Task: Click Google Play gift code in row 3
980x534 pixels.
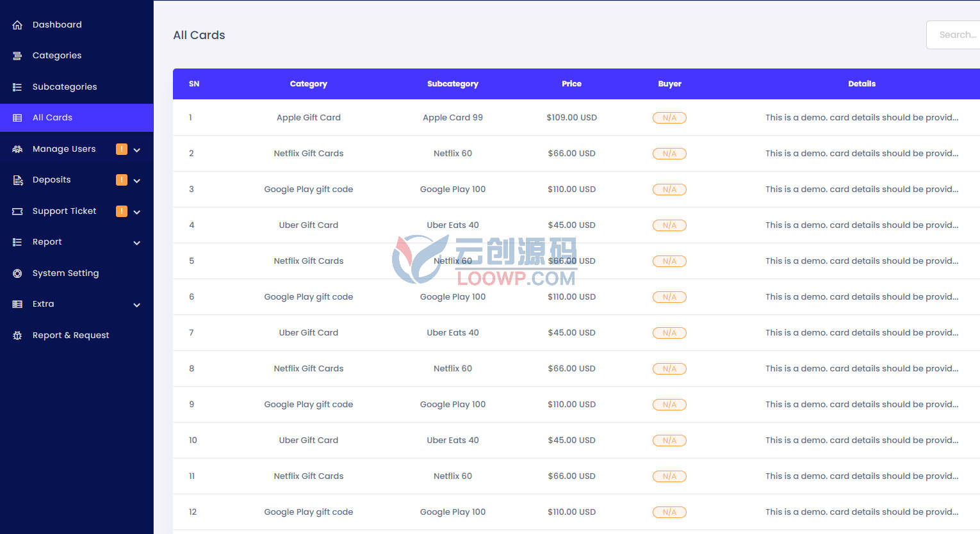Action: coord(309,189)
